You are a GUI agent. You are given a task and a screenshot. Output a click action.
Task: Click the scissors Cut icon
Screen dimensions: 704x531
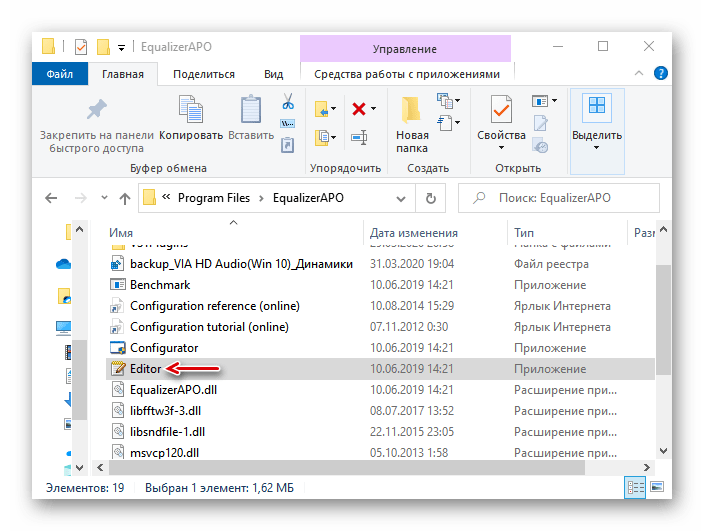click(x=288, y=101)
